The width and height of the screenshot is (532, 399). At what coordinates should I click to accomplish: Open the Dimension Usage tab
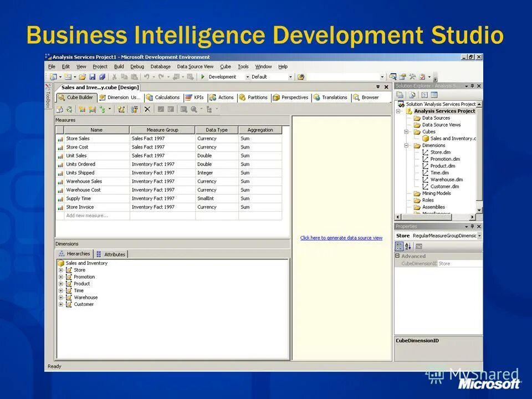(120, 98)
